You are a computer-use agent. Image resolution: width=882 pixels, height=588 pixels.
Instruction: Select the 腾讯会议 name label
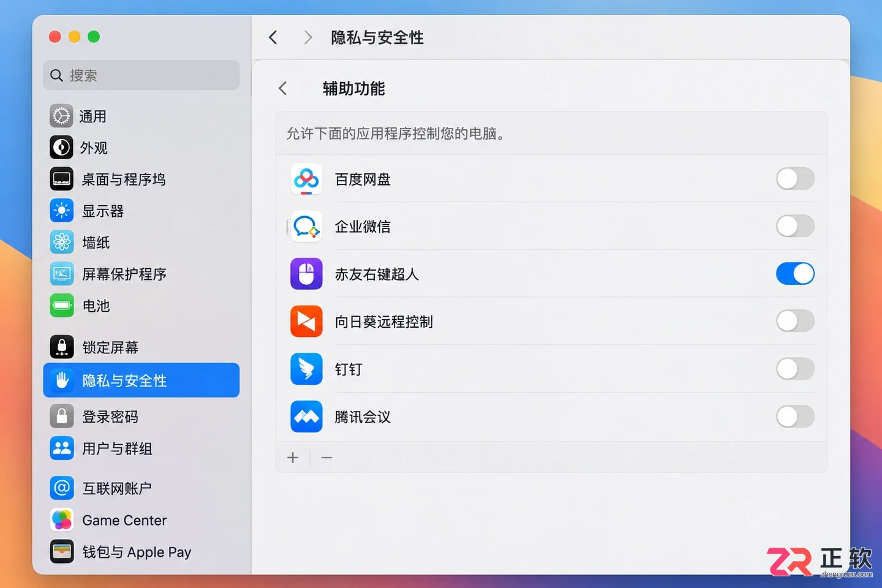[x=363, y=417]
